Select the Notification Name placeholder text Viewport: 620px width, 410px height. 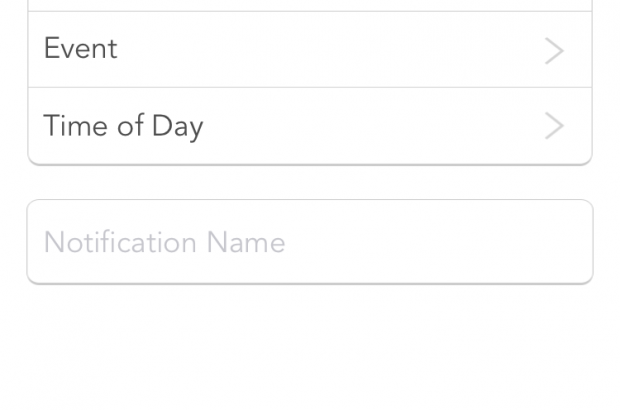(x=164, y=242)
